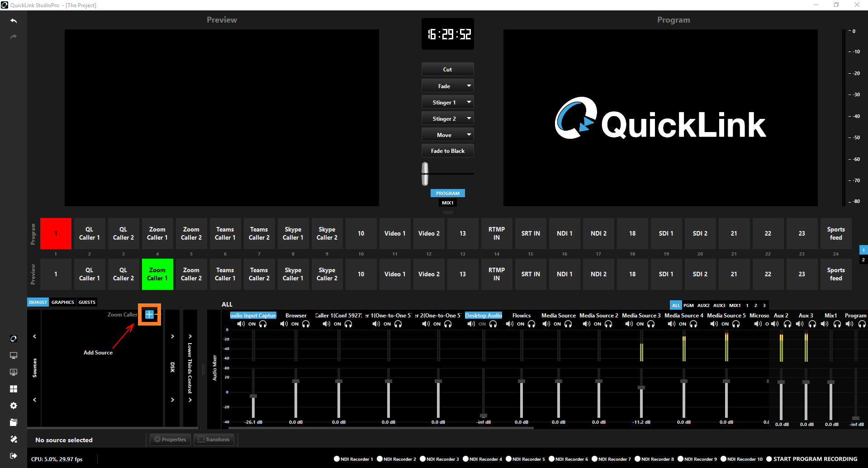Toggle the Browser channel ON switch
868x468 pixels.
point(295,324)
